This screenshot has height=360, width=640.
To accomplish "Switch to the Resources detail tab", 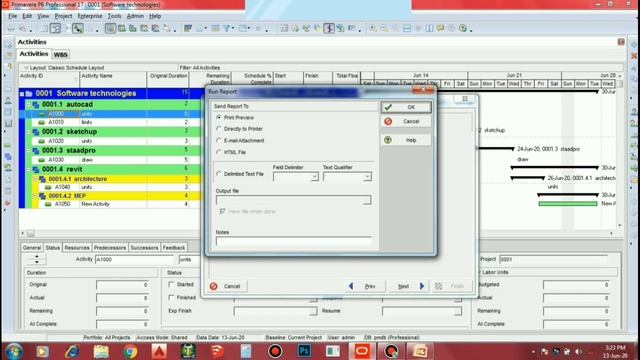I will (x=77, y=248).
